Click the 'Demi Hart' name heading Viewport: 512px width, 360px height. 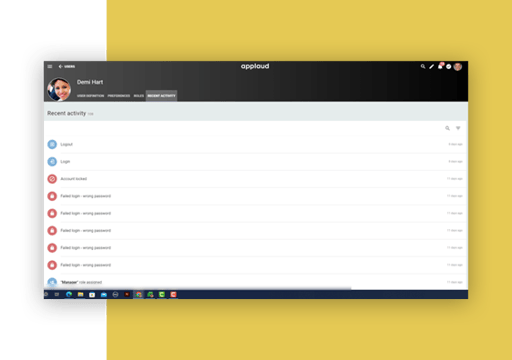pos(90,82)
